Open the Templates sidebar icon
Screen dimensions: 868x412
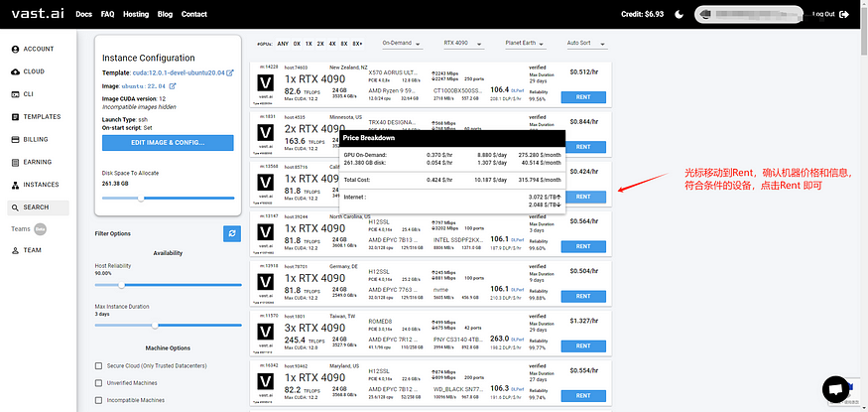point(15,117)
